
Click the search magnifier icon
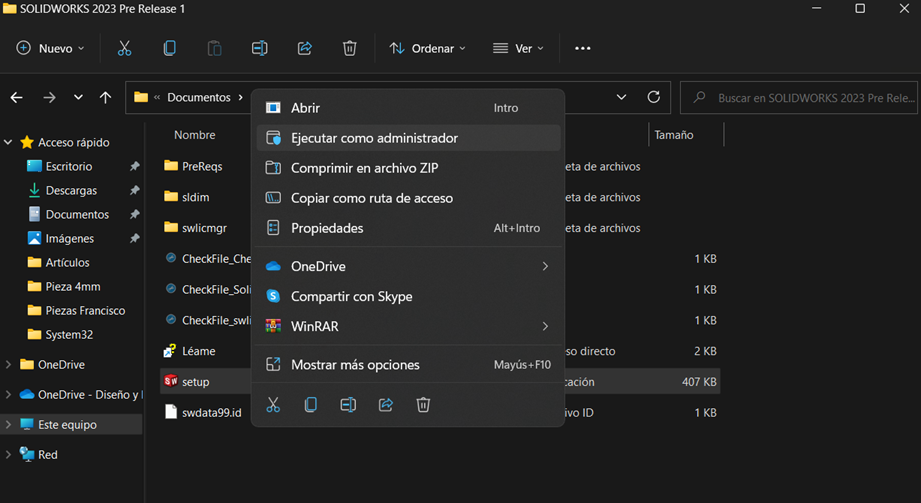[699, 97]
